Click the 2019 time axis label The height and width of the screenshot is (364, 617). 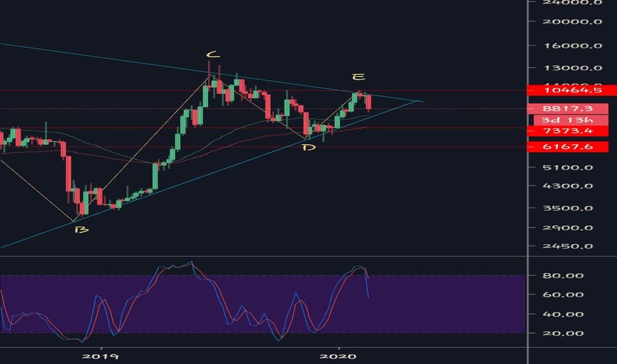click(x=101, y=357)
